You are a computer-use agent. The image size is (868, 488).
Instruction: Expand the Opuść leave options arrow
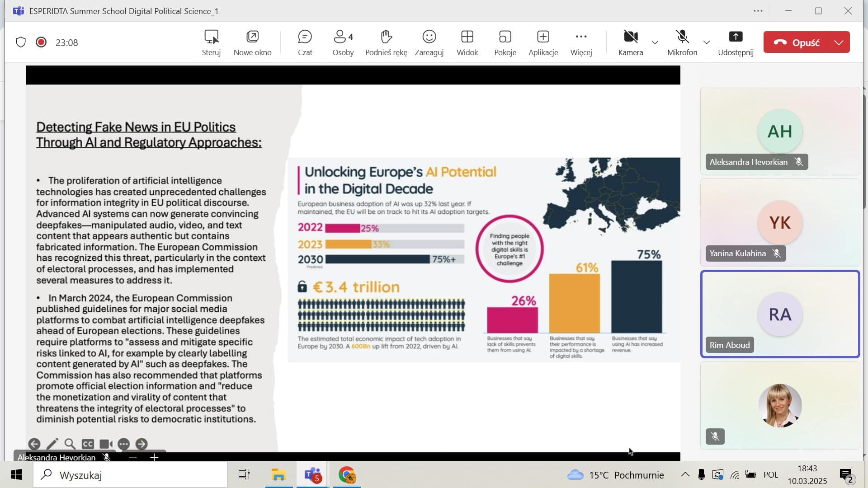839,42
